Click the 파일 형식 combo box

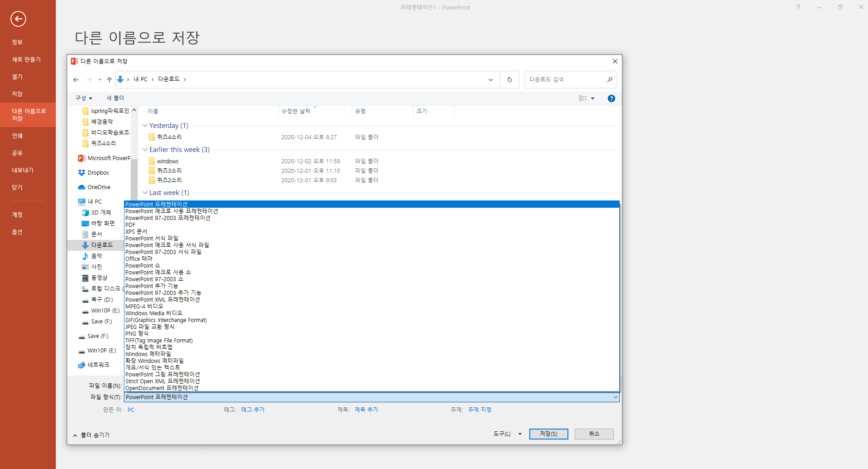[371, 397]
